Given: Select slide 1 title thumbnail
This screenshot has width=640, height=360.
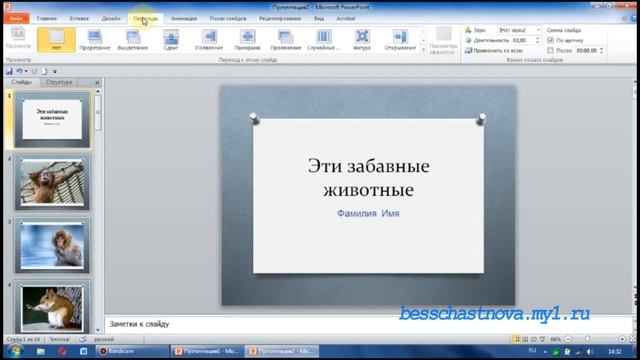Looking at the screenshot, I should (x=52, y=119).
